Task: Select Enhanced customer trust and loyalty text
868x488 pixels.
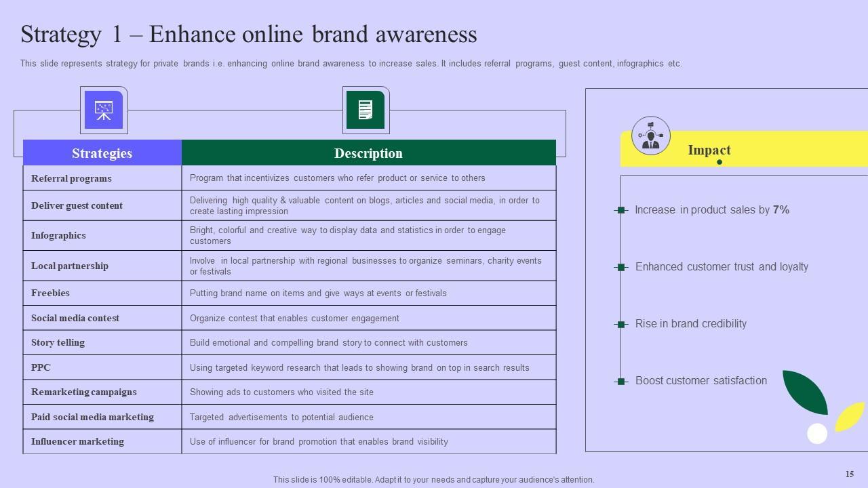Action: tap(722, 267)
